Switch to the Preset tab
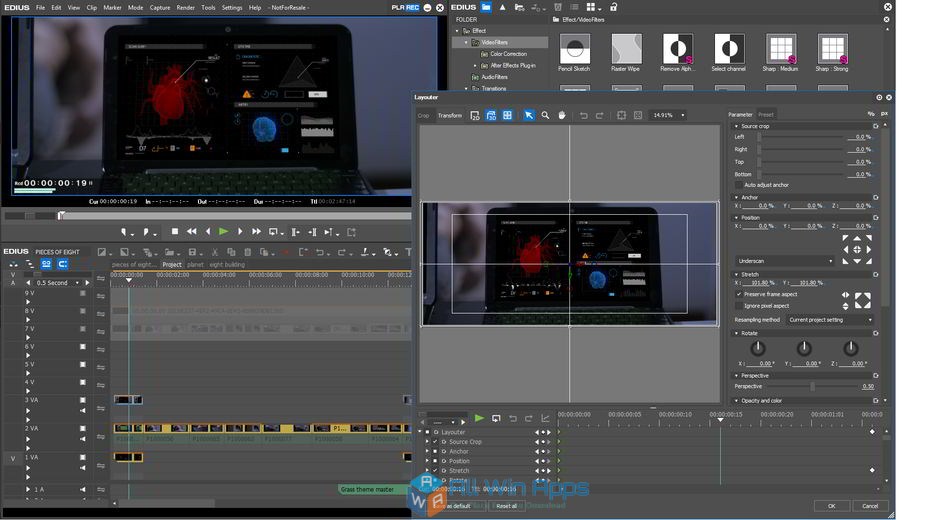Viewport: 925px width, 520px height. (x=766, y=115)
